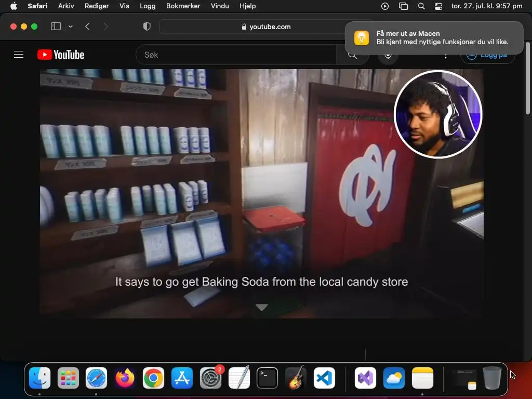The width and height of the screenshot is (532, 399).
Task: Open the Logg menu
Action: [148, 6]
